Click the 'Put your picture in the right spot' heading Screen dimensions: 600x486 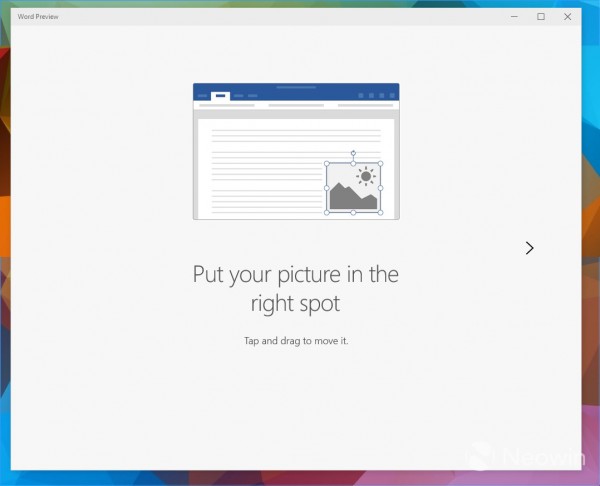[x=296, y=289]
